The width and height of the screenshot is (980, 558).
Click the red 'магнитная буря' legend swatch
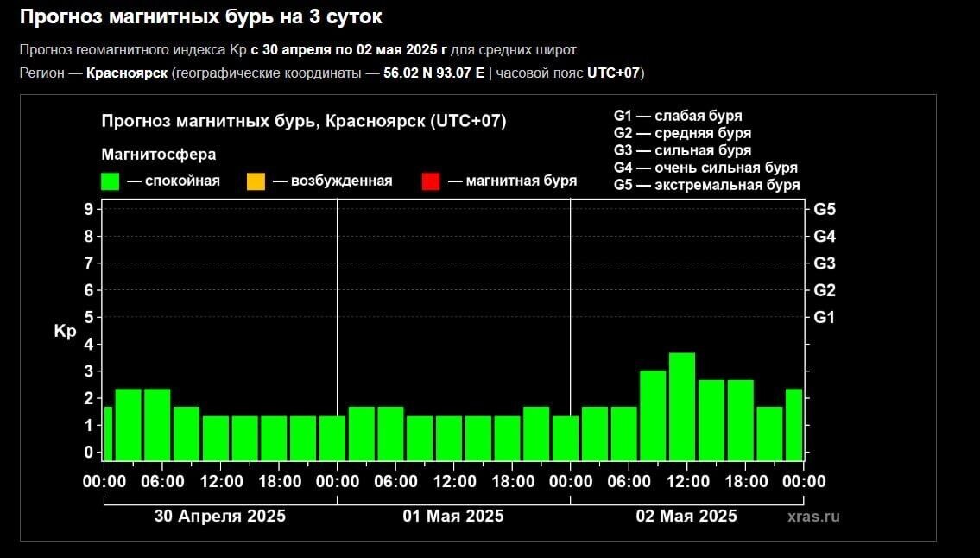tap(431, 181)
